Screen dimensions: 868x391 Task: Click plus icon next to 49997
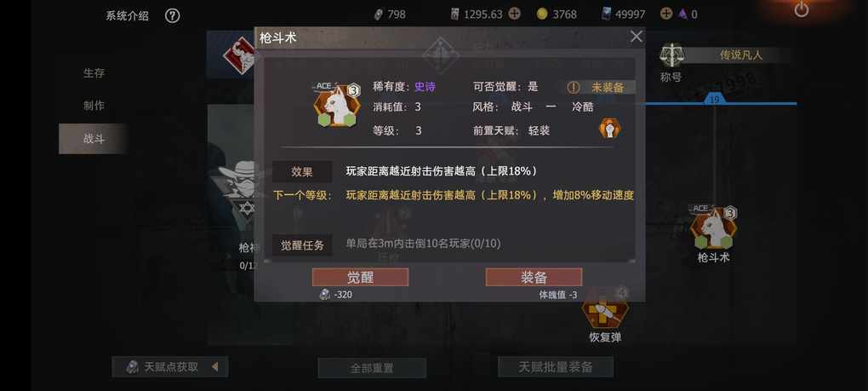point(666,14)
